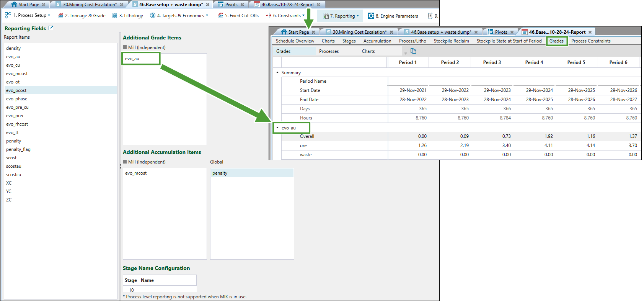This screenshot has height=301, width=644.
Task: Close the 30.Mining Cost Escalation tab in report window
Action: tap(391, 32)
